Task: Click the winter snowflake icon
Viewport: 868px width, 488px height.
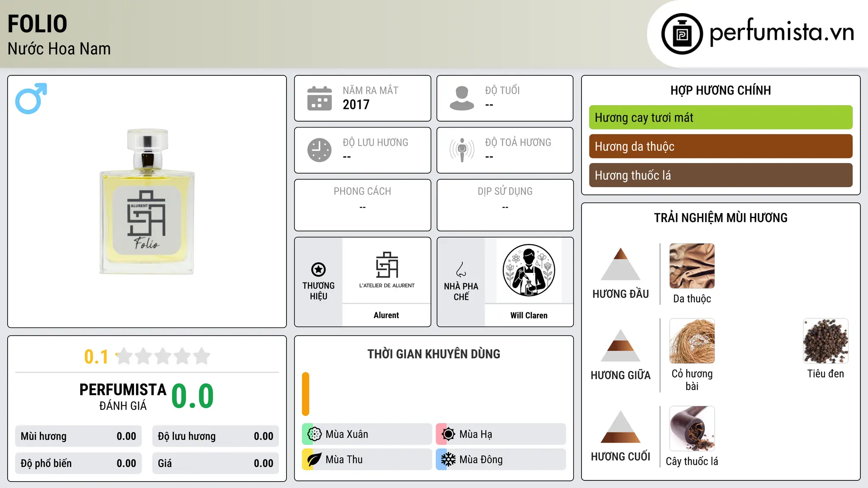Action: click(448, 460)
